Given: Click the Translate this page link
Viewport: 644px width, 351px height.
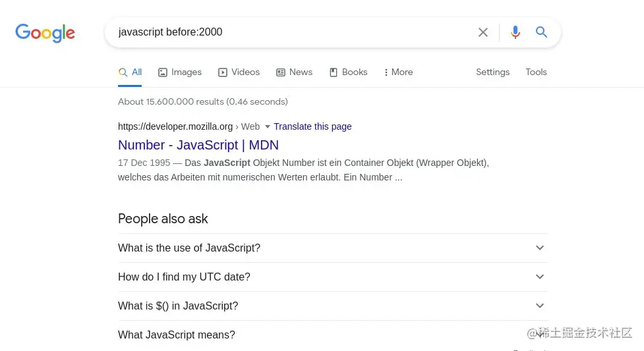Looking at the screenshot, I should pos(312,126).
